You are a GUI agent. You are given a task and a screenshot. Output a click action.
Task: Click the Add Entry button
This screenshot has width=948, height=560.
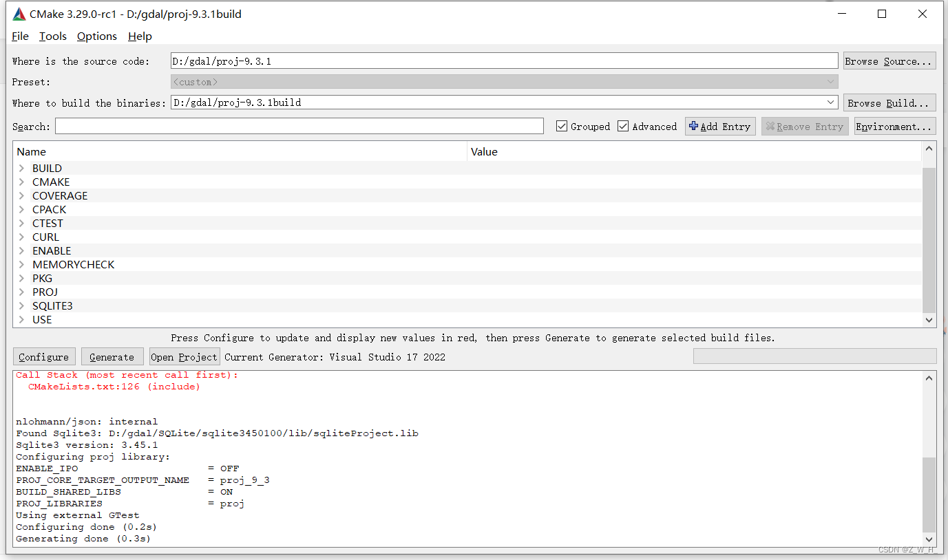(720, 127)
